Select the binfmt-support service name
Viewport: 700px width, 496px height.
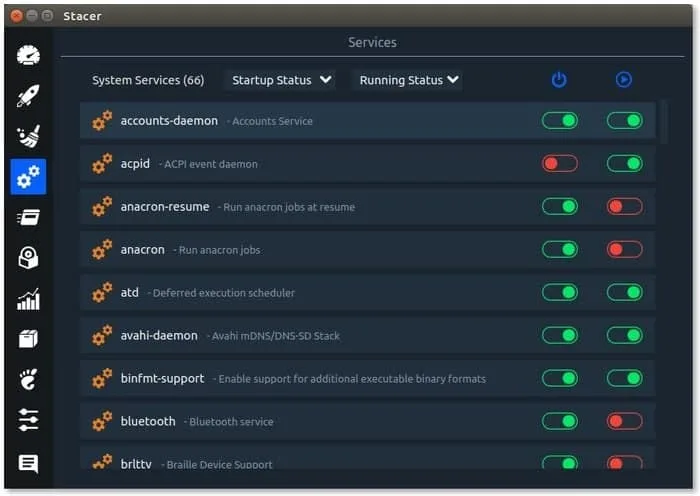tap(162, 379)
